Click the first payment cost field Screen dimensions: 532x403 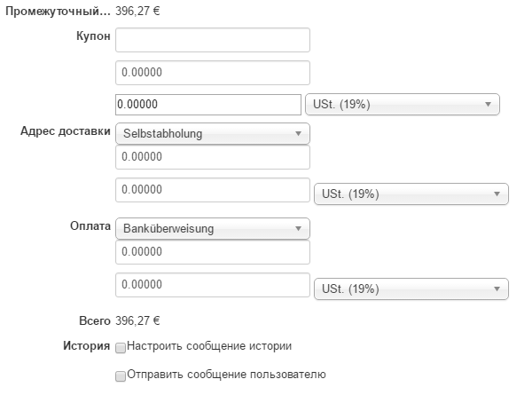213,253
